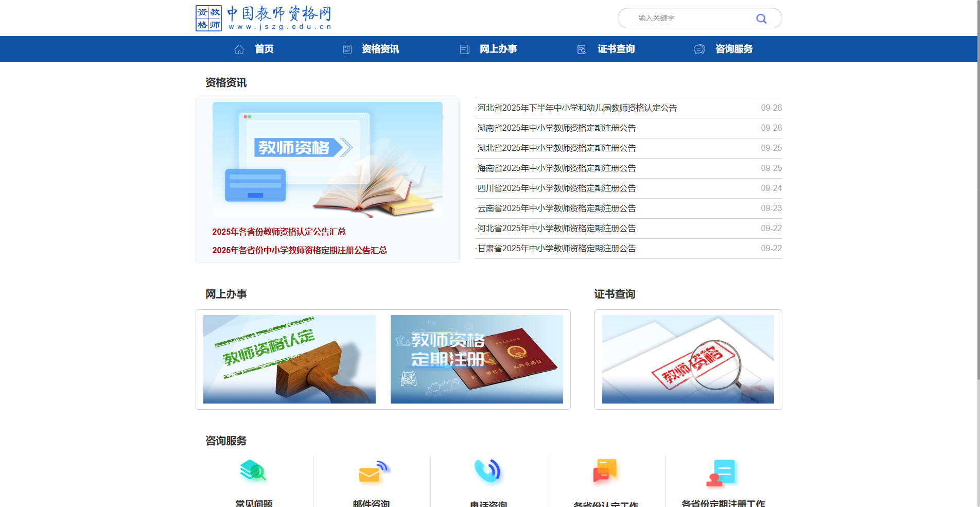980x507 pixels.
Task: Switch to the 证书查询 navigation tab
Action: [x=616, y=49]
